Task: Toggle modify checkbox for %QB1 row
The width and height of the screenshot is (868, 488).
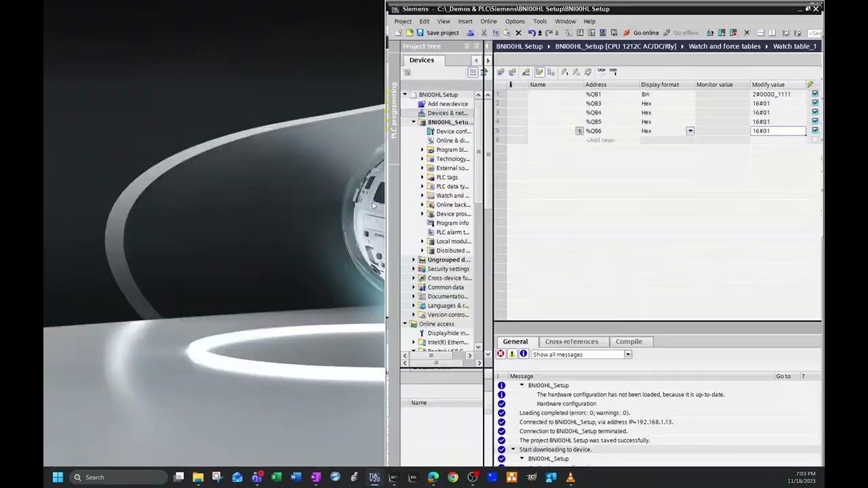Action: tap(814, 94)
